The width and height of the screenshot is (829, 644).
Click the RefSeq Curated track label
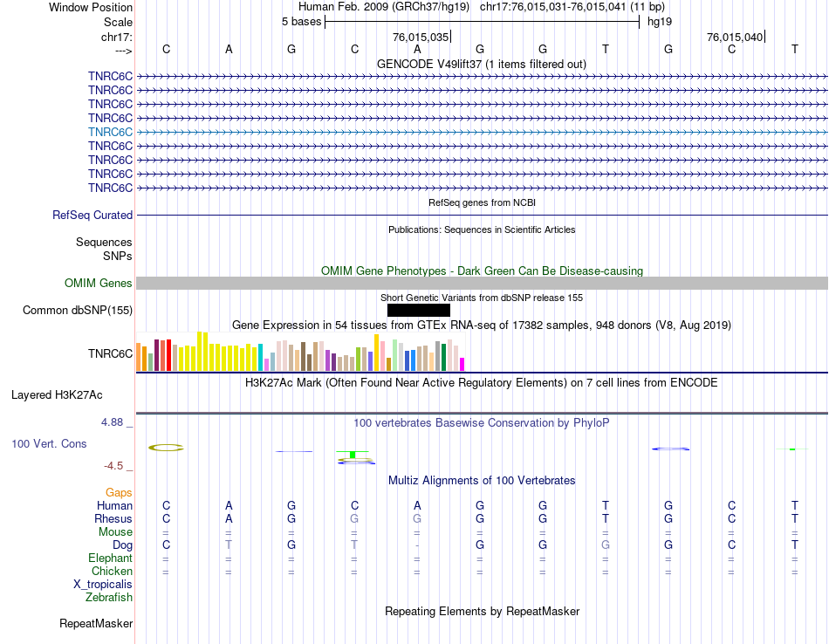tap(92, 216)
